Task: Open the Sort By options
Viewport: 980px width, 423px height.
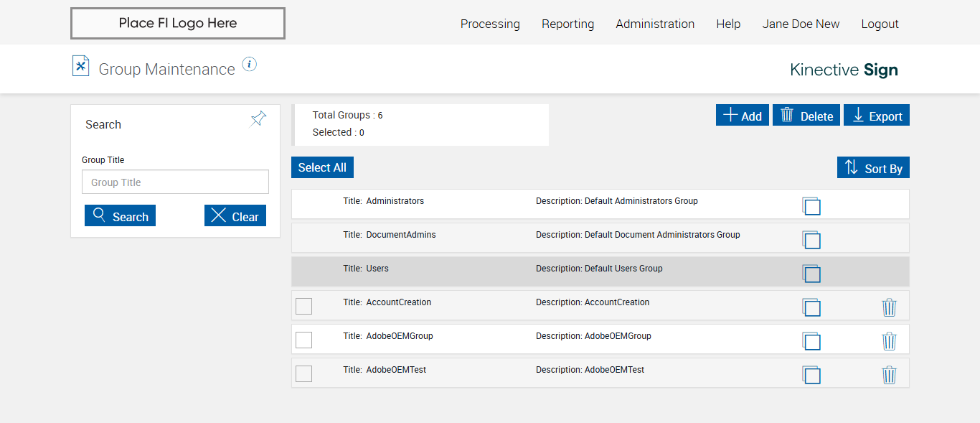Action: tap(873, 168)
